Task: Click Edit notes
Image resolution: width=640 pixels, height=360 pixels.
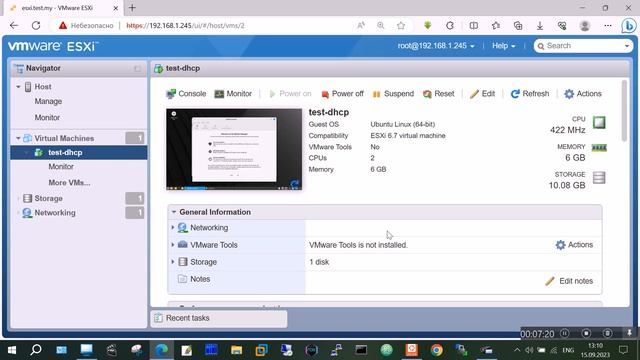Action: 569,281
